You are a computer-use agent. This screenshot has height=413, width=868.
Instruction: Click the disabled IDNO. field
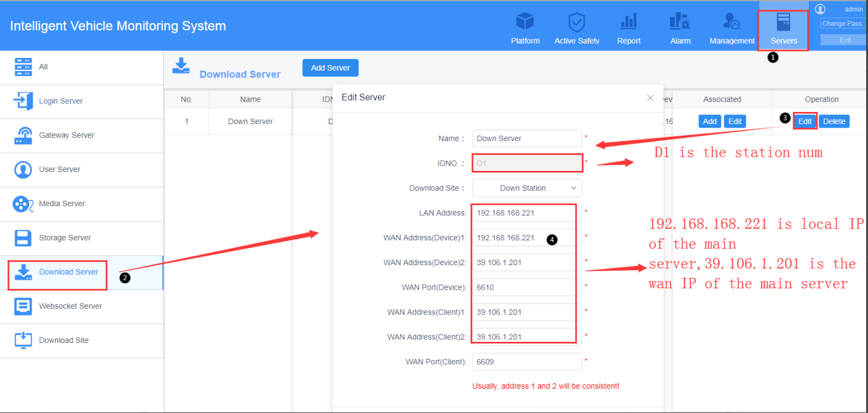point(527,163)
